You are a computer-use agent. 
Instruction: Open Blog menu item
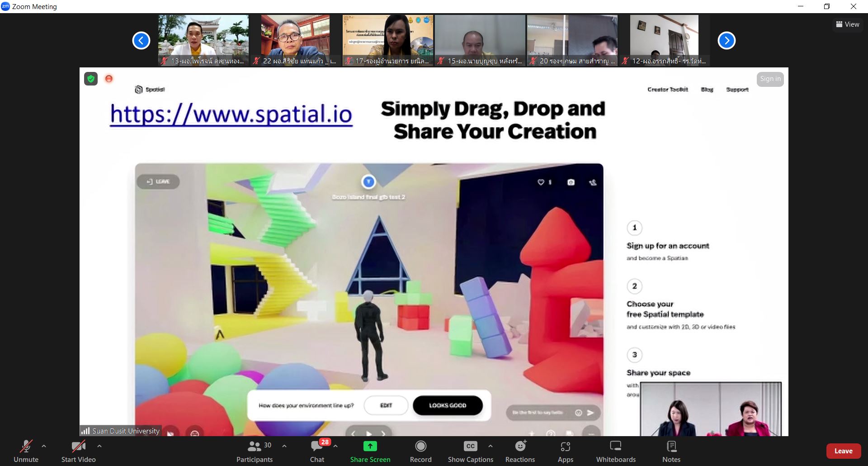tap(707, 90)
